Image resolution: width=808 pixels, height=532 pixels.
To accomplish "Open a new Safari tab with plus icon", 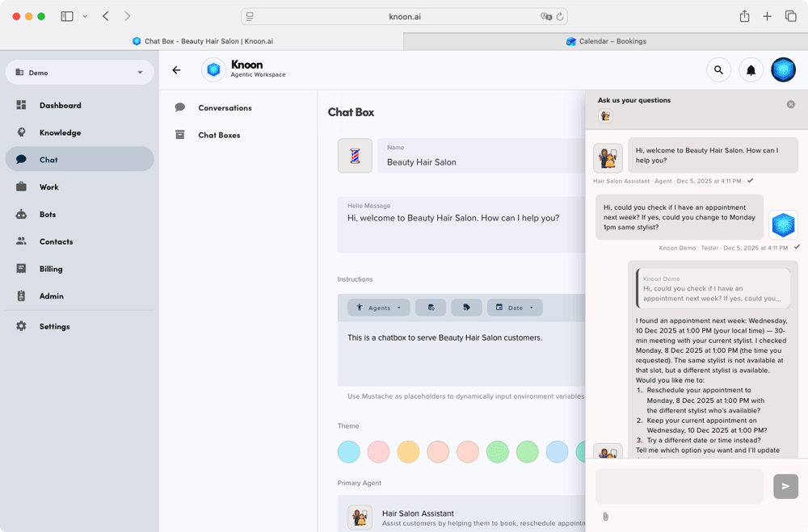I will pyautogui.click(x=768, y=16).
